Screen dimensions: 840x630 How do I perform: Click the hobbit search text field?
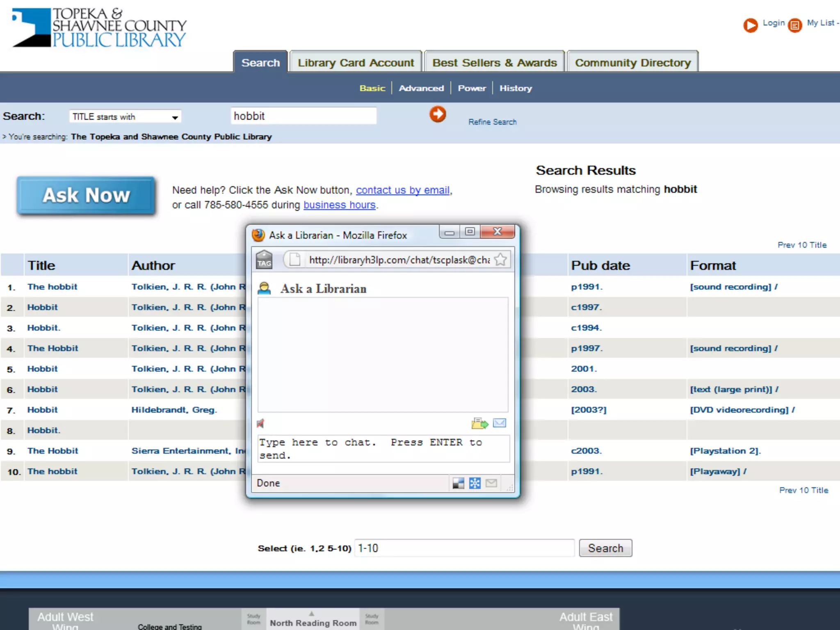coord(304,116)
